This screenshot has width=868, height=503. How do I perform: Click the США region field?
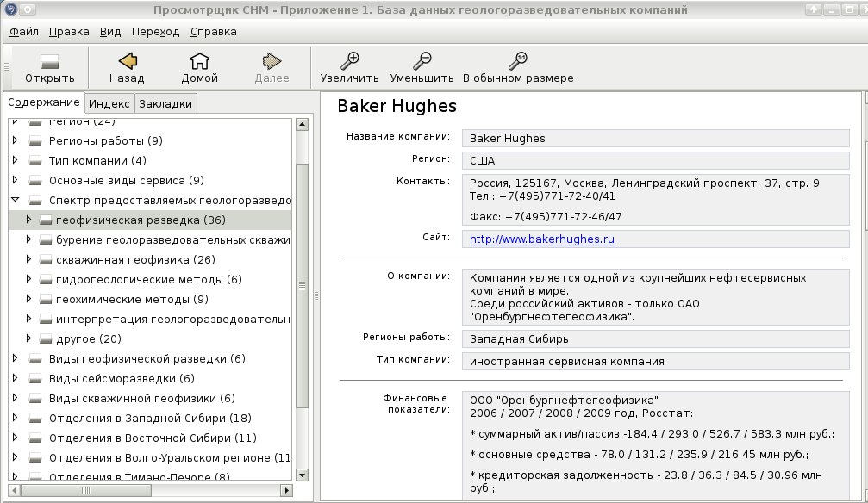[655, 160]
